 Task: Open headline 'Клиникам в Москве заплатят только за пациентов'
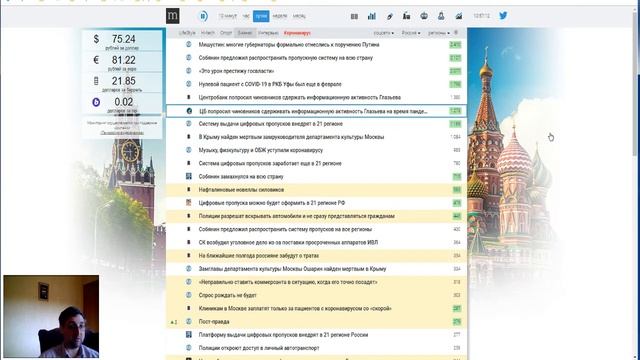pyautogui.click(x=295, y=308)
